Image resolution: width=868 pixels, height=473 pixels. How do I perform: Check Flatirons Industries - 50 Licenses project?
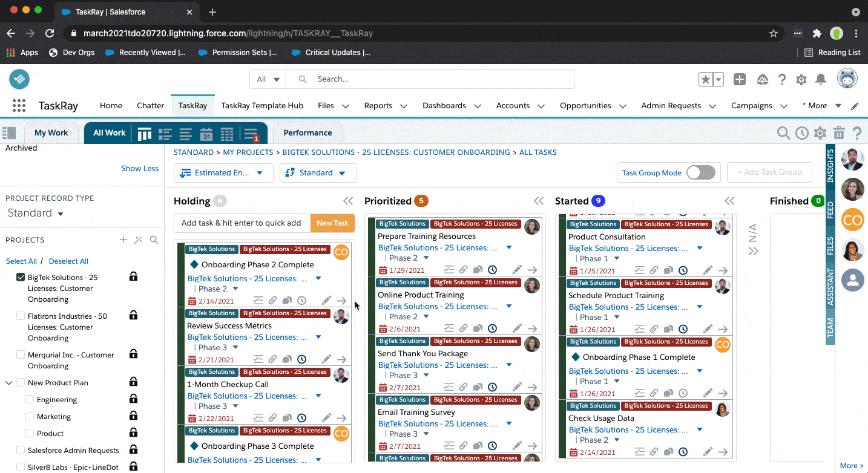(x=21, y=316)
